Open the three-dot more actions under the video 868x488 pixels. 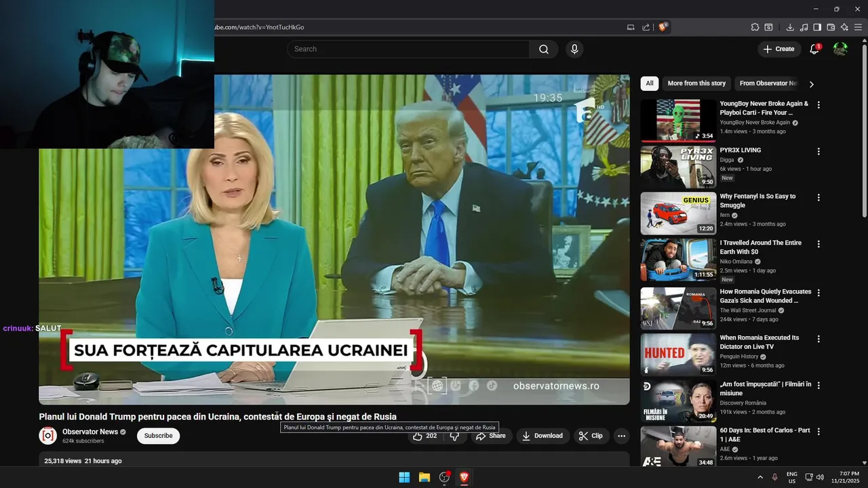621,436
